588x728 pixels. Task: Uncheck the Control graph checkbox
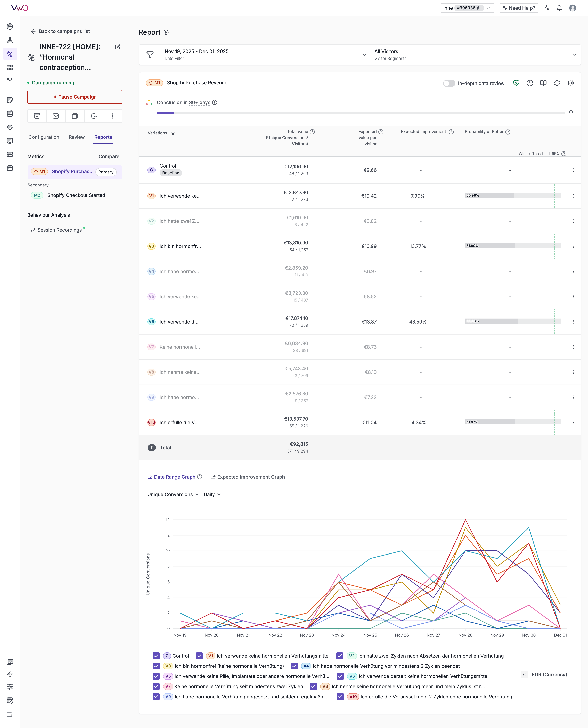[156, 656]
